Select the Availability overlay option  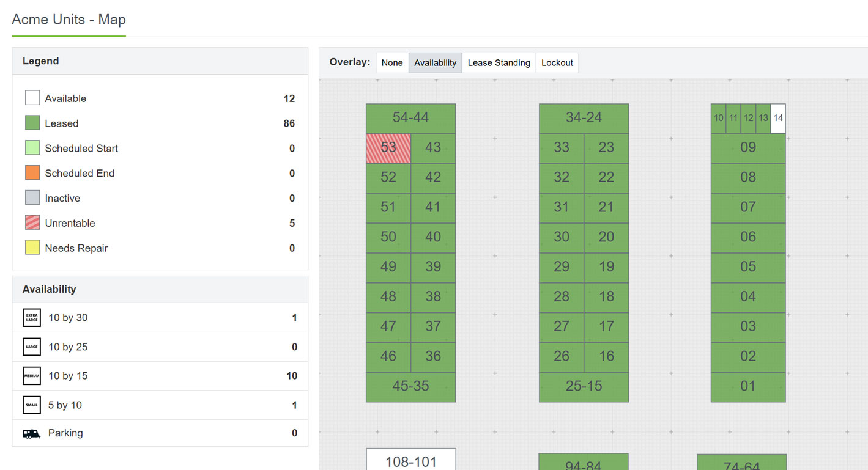[435, 62]
